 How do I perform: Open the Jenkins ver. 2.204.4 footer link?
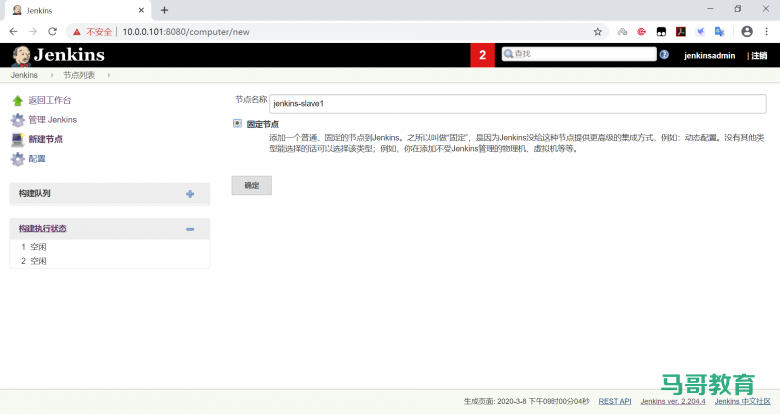(x=673, y=401)
